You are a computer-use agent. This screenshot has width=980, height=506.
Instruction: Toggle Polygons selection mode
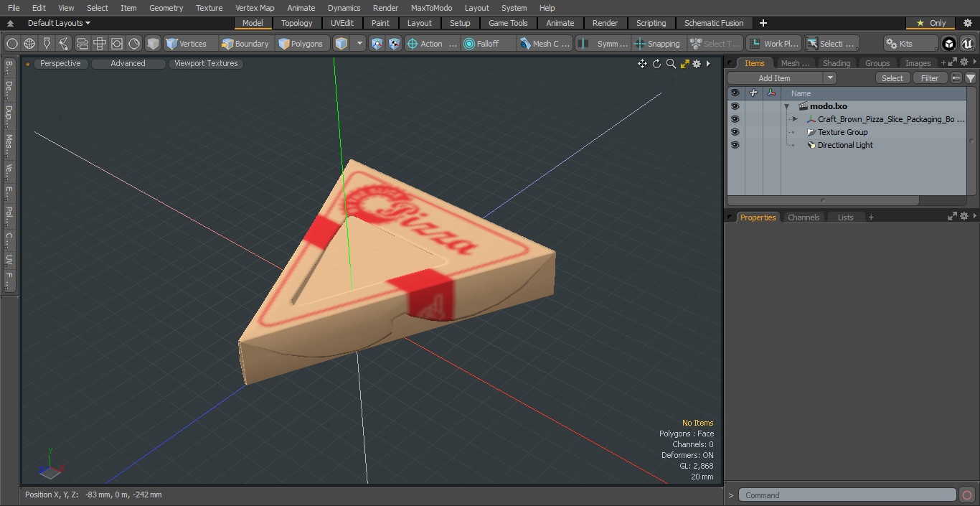pos(301,44)
